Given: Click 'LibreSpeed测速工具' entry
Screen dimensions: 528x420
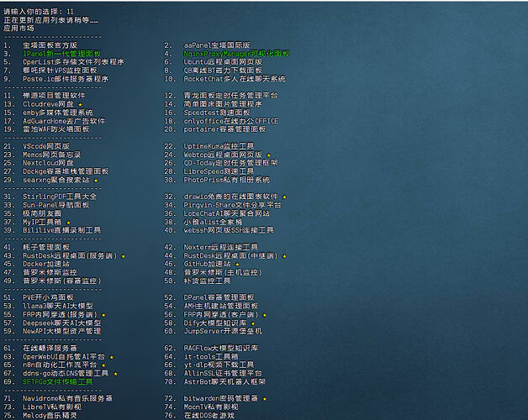Looking at the screenshot, I should pyautogui.click(x=219, y=171).
